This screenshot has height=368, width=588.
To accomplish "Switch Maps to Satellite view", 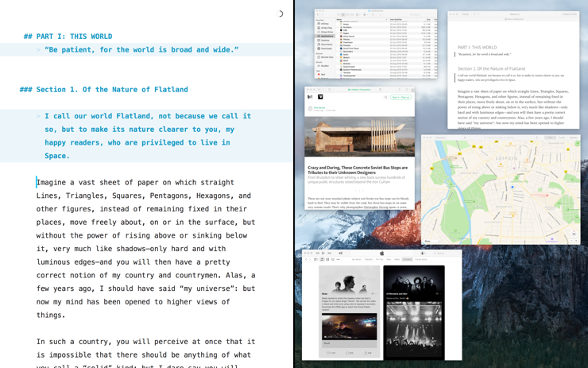I will click(574, 138).
